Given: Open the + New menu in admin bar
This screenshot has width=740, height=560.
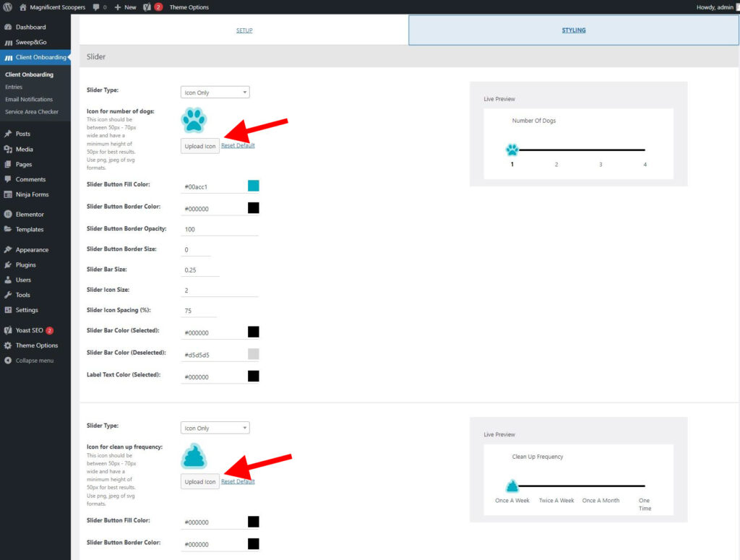Looking at the screenshot, I should [124, 7].
